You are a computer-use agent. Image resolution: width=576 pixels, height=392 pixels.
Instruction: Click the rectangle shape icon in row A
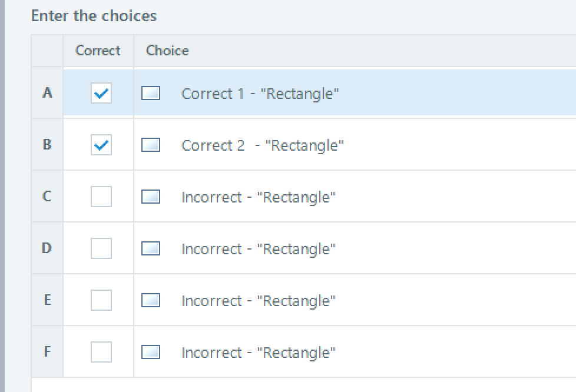tap(151, 93)
